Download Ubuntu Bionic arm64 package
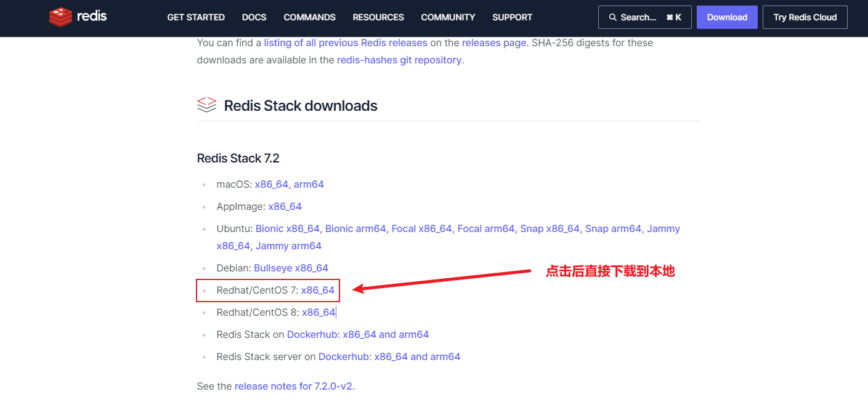The image size is (868, 405). [355, 229]
